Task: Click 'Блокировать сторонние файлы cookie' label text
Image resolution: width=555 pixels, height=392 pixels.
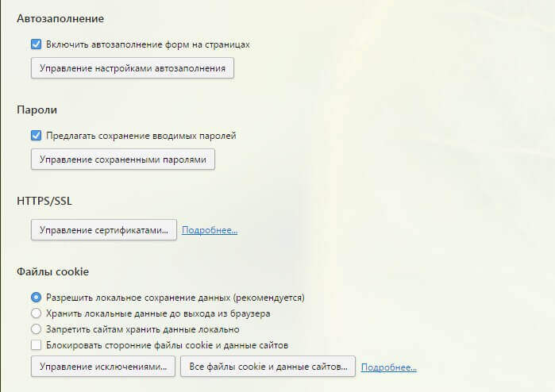Action: point(167,345)
